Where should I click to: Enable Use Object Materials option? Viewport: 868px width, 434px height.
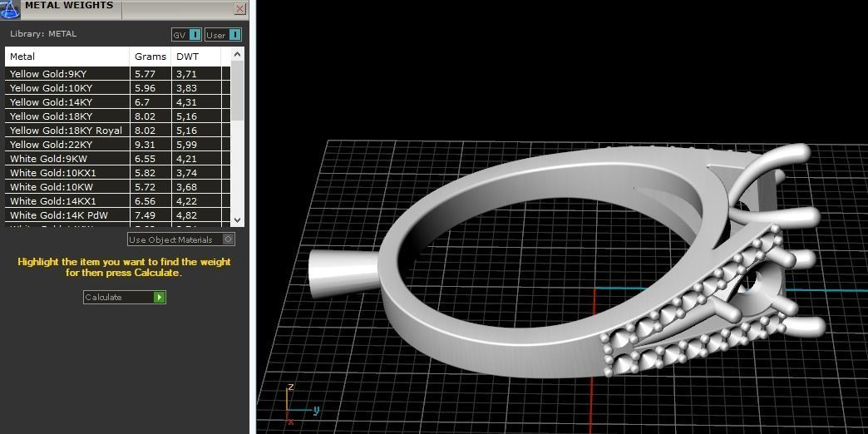click(181, 239)
